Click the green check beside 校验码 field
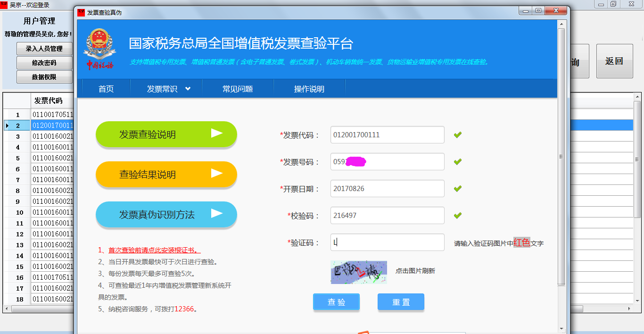This screenshot has height=334, width=644. point(457,216)
